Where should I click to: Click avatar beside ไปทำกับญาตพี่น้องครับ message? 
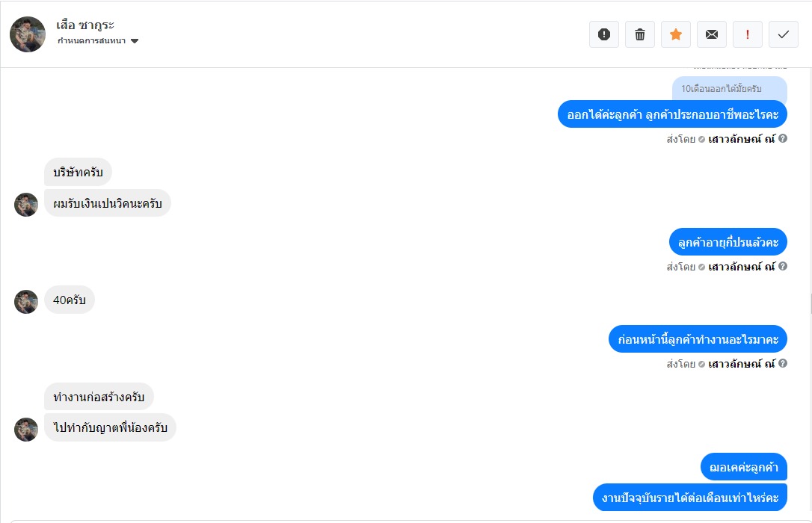pos(26,430)
